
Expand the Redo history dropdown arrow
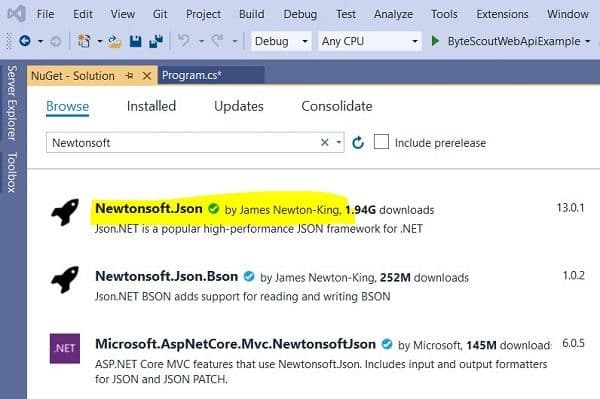tap(235, 41)
